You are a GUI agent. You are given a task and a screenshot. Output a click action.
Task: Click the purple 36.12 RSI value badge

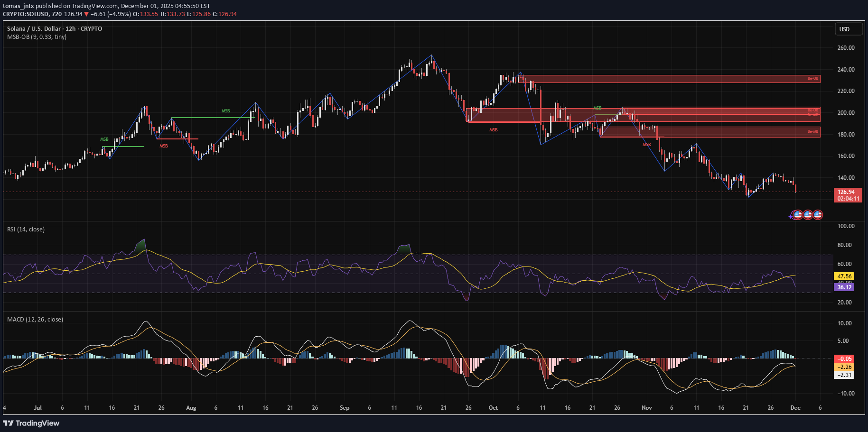click(843, 287)
